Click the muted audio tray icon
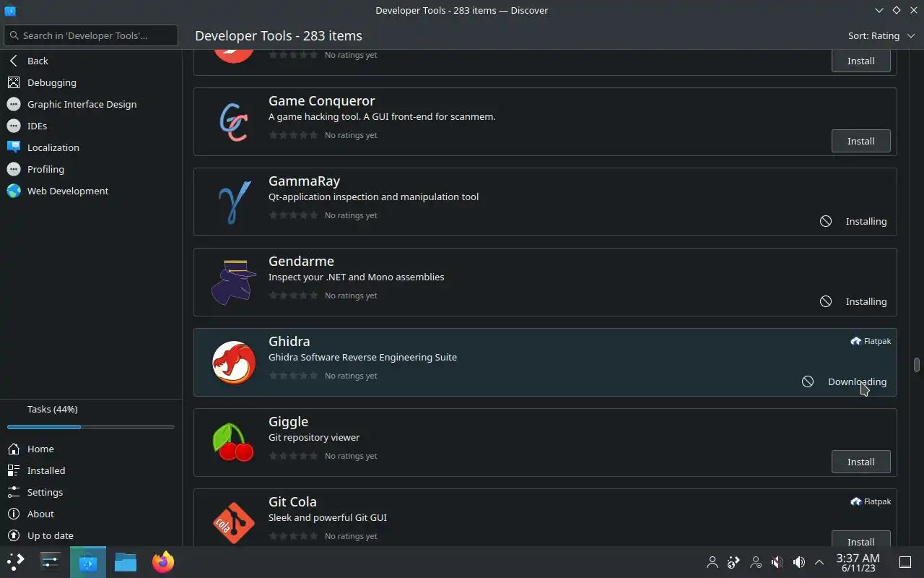Viewport: 924px width, 578px height. [x=777, y=562]
